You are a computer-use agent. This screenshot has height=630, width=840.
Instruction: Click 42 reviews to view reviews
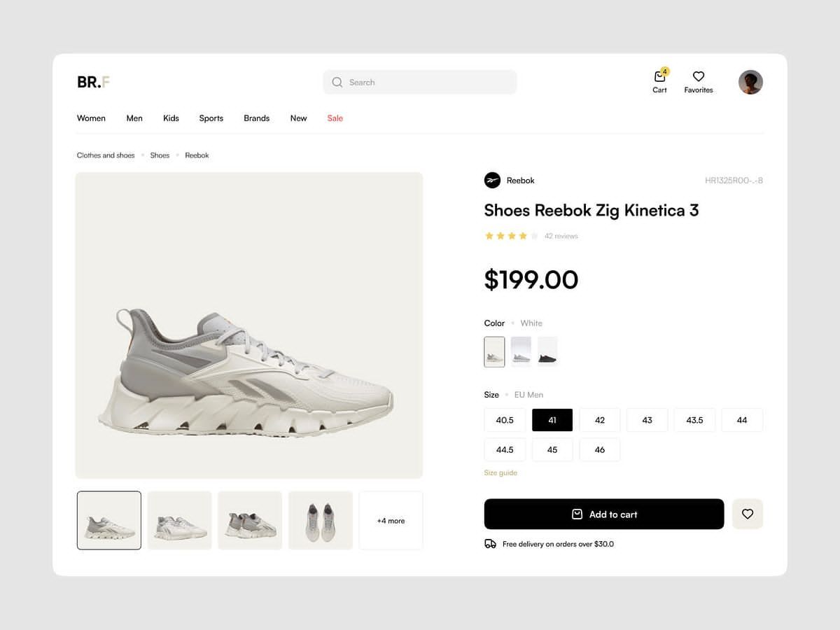coord(561,236)
